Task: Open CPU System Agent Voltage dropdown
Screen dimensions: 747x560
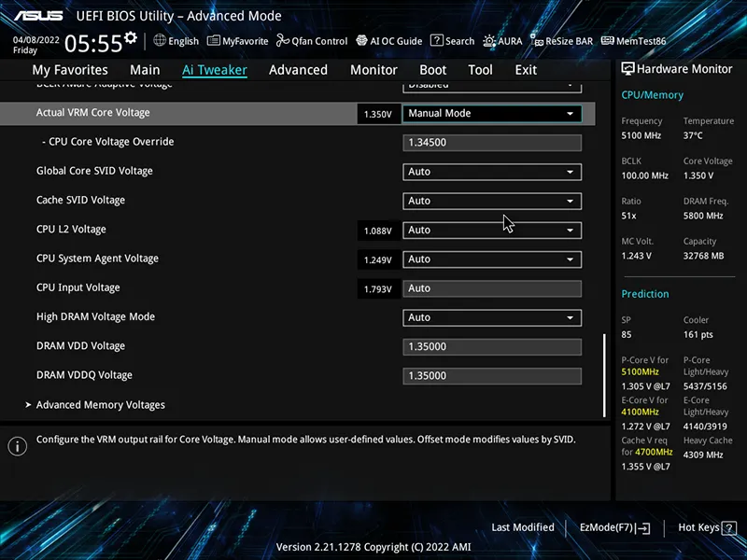Action: (x=492, y=259)
